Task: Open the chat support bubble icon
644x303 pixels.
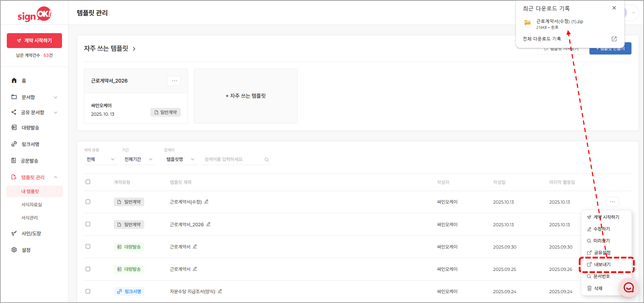Action: pyautogui.click(x=628, y=288)
